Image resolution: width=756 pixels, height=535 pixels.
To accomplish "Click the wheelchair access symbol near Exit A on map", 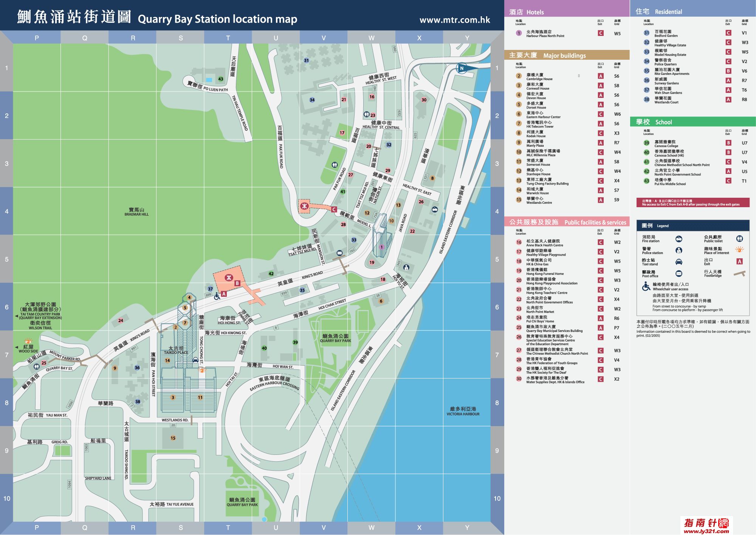I will [x=217, y=297].
